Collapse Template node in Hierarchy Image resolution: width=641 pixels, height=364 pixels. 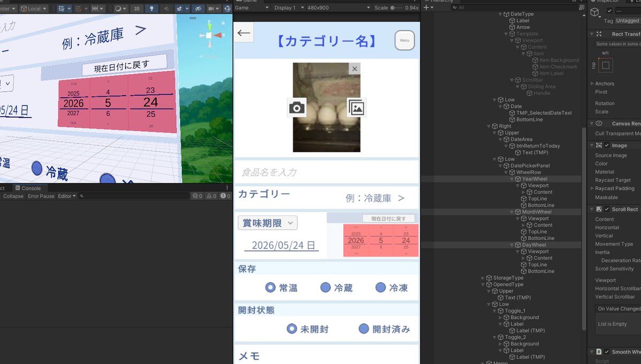pos(506,34)
